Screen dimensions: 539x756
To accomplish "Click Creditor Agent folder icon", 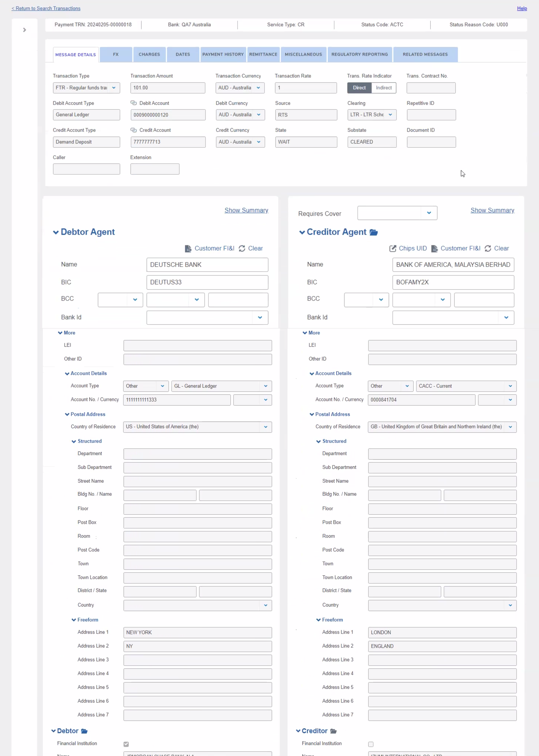I will pyautogui.click(x=373, y=232).
